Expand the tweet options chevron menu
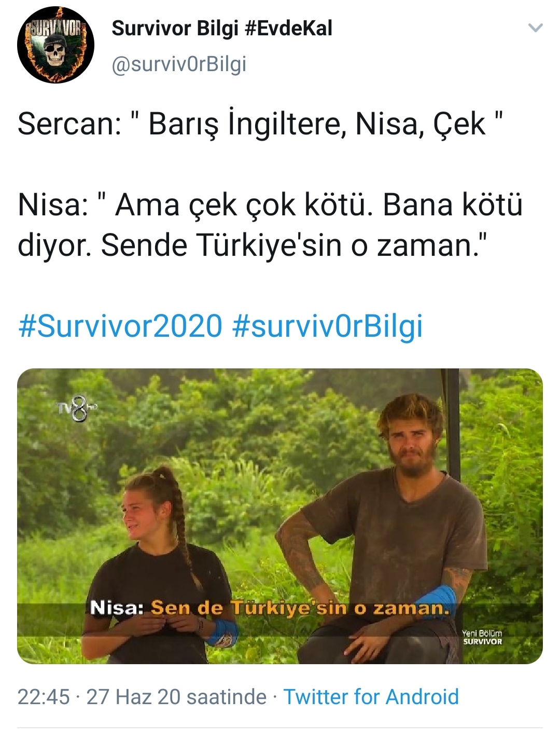560x729 pixels. (535, 27)
